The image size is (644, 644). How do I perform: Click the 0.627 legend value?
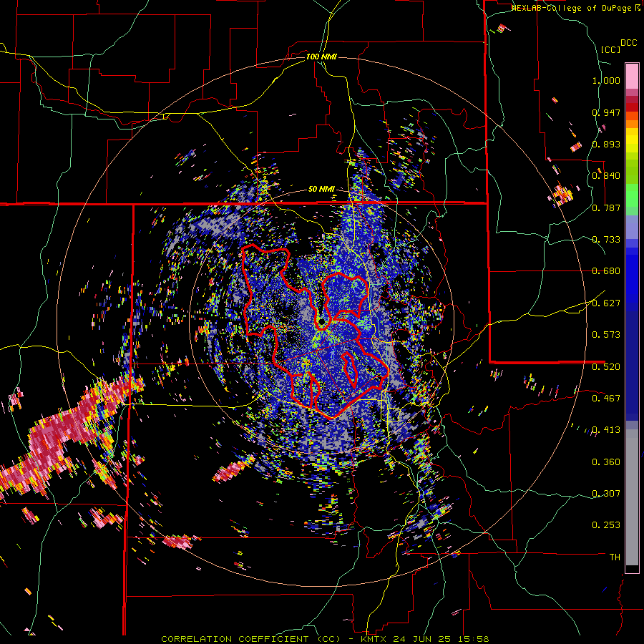coord(606,303)
